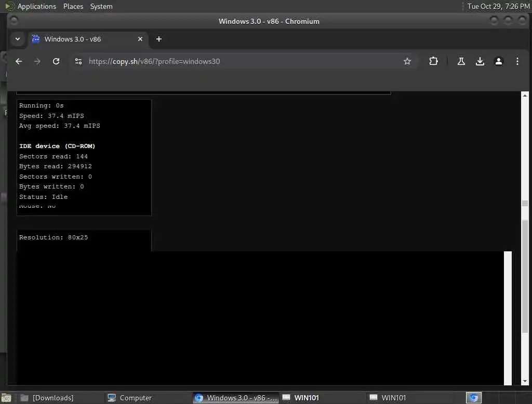Open the Applications menu
The image size is (532, 404).
pyautogui.click(x=37, y=6)
